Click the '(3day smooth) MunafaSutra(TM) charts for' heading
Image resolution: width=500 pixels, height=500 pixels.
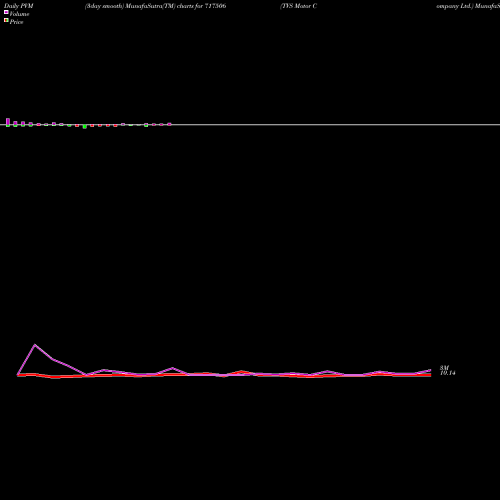click(144, 6)
